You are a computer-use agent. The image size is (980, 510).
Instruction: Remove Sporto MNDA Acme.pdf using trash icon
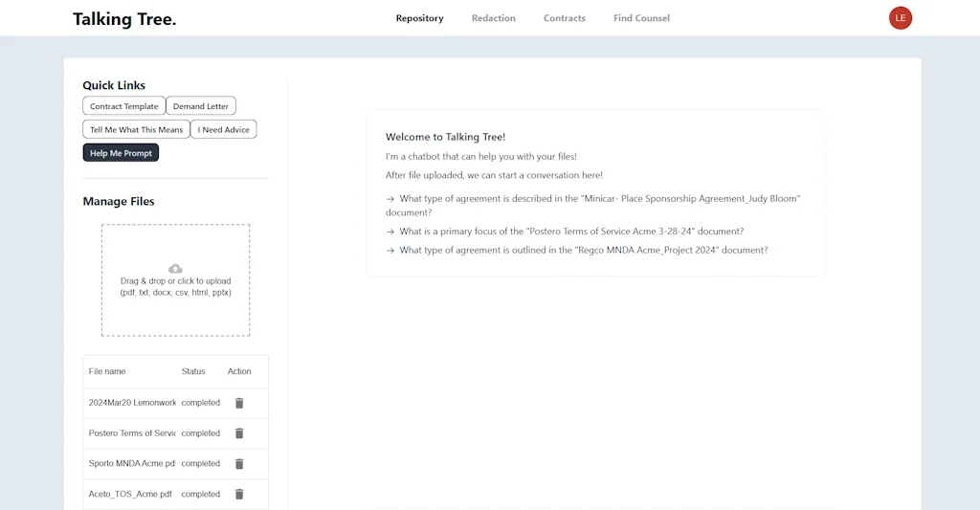(239, 464)
